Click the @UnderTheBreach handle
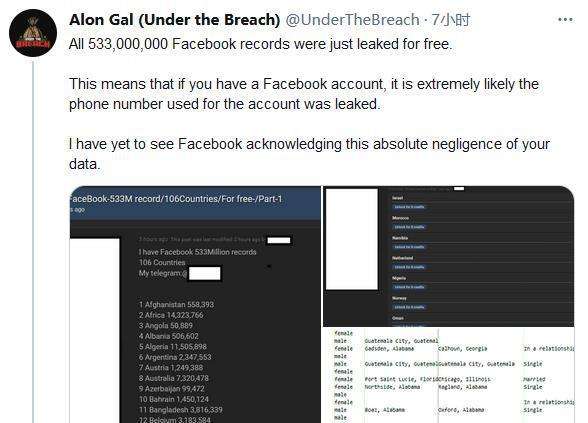Viewport: 588px width, 423px height. click(352, 20)
